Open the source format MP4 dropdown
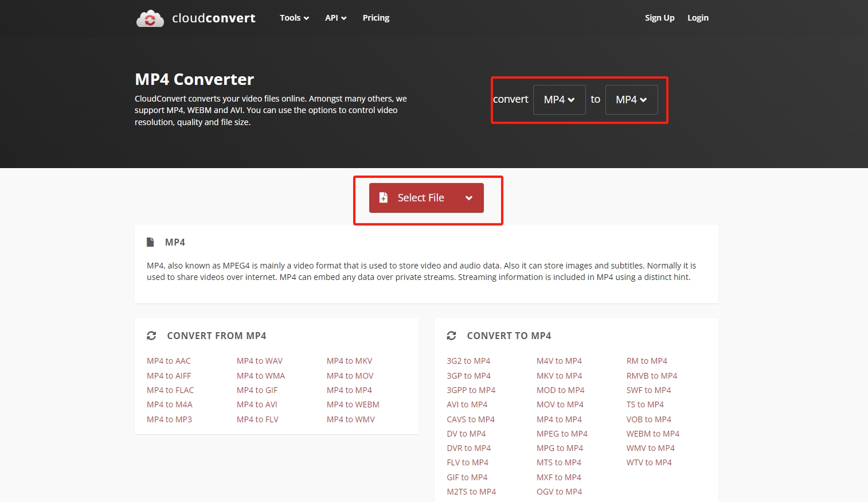 click(x=559, y=100)
